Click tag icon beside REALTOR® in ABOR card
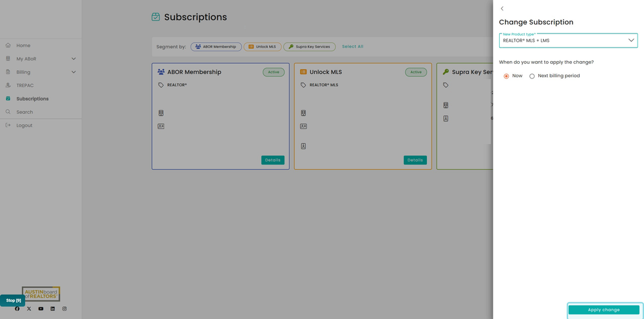 (161, 85)
